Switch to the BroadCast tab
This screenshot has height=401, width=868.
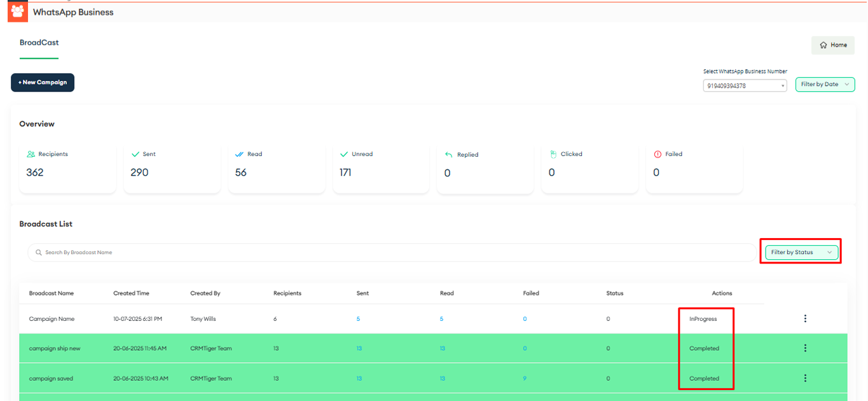click(39, 43)
